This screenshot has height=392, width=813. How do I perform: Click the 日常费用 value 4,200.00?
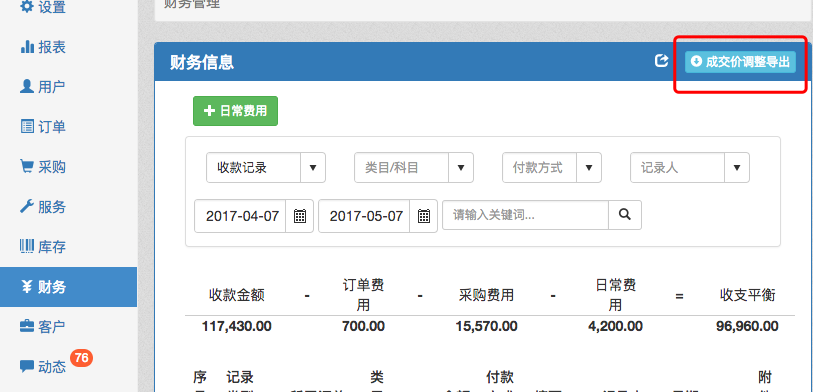coord(615,326)
